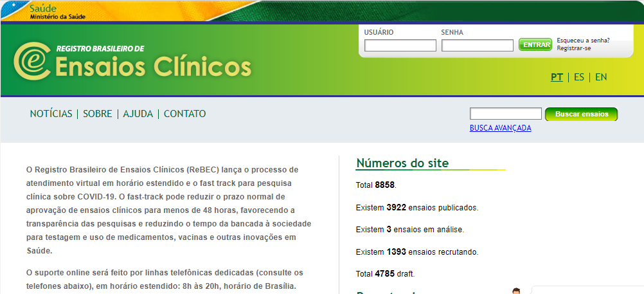Open the BUSCA AVANÇADA link

[500, 128]
